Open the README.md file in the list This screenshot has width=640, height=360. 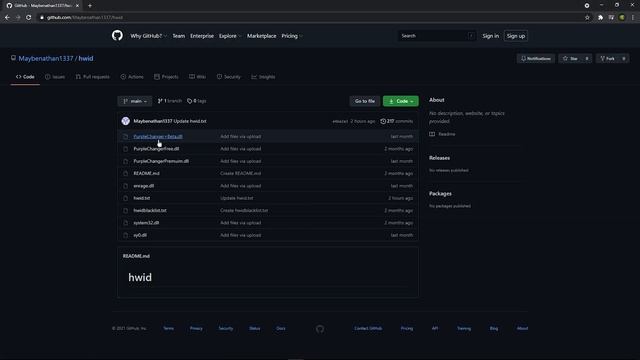146,173
